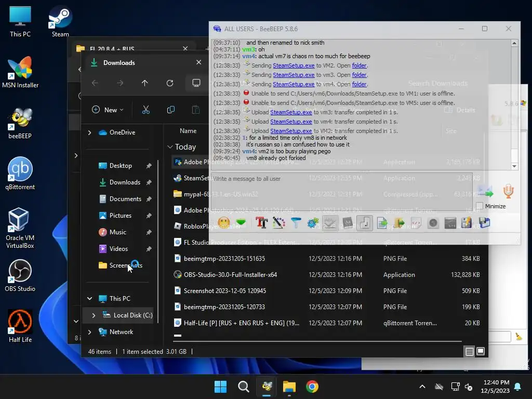Screen dimensions: 532x399
Task: Click Downloads tab close X button
Action: tap(198, 62)
